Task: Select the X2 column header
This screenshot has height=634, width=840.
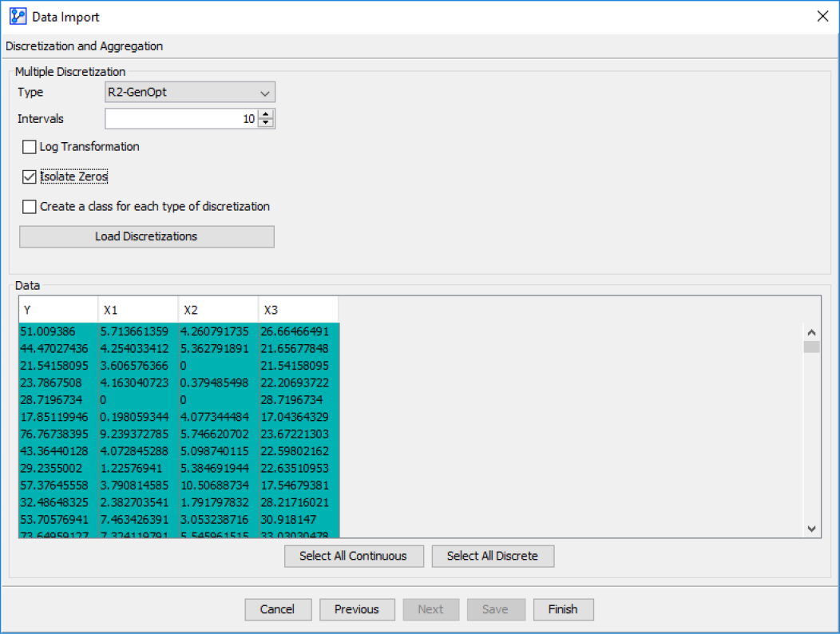Action: tap(218, 309)
